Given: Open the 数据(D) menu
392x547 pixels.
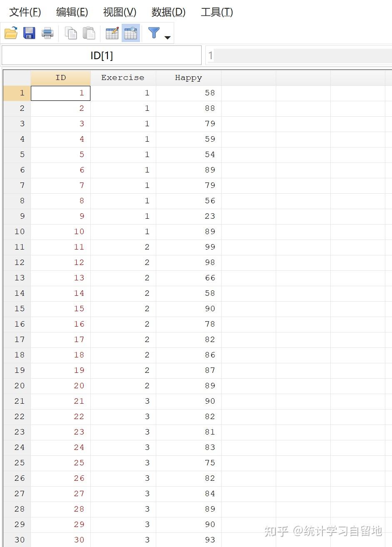Looking at the screenshot, I should click(x=168, y=12).
